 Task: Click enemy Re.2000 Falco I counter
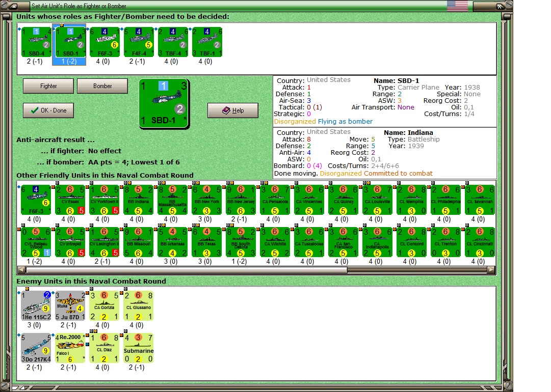tap(70, 348)
